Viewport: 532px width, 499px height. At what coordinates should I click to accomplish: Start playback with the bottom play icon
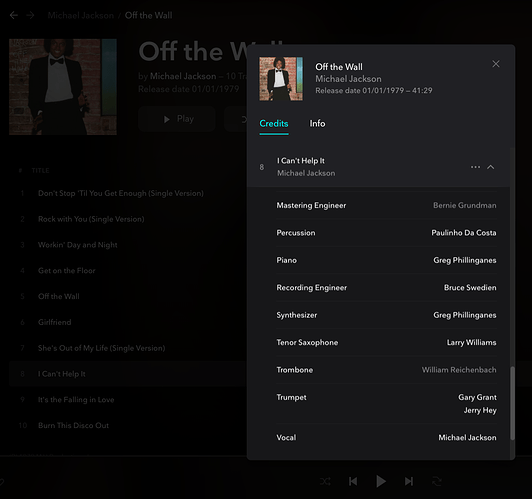(381, 481)
